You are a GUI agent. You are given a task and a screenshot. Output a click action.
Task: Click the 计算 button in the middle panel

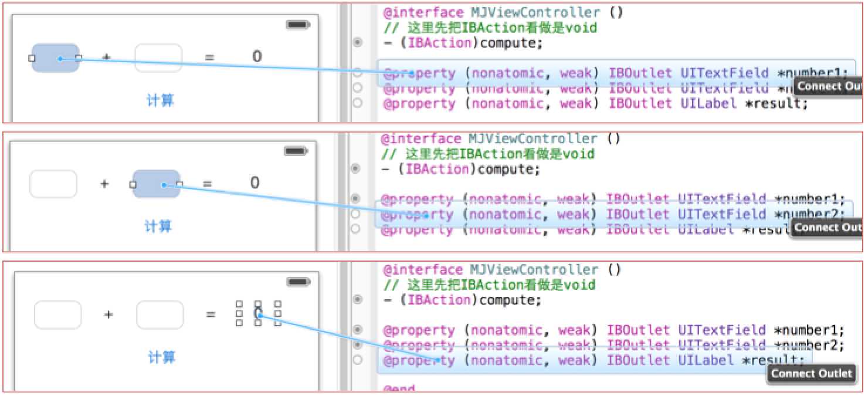point(158,226)
